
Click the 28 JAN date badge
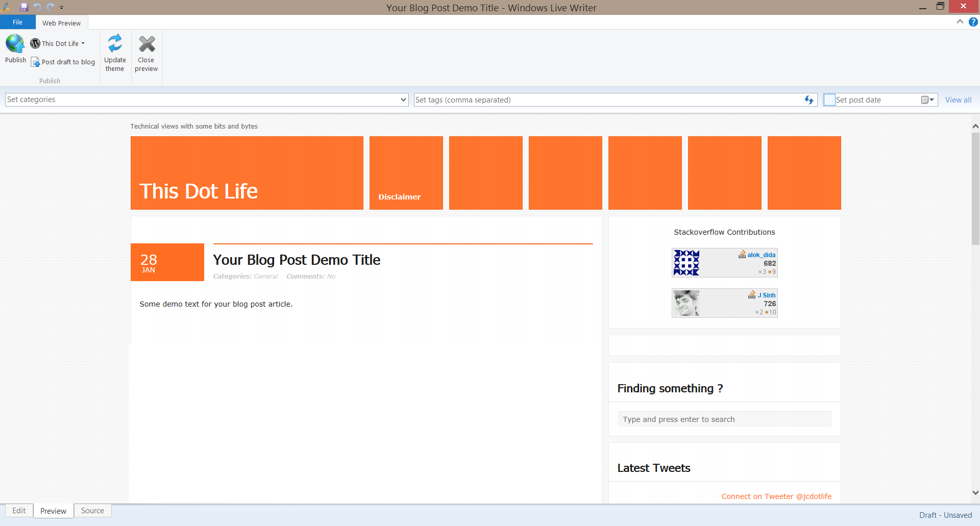167,262
